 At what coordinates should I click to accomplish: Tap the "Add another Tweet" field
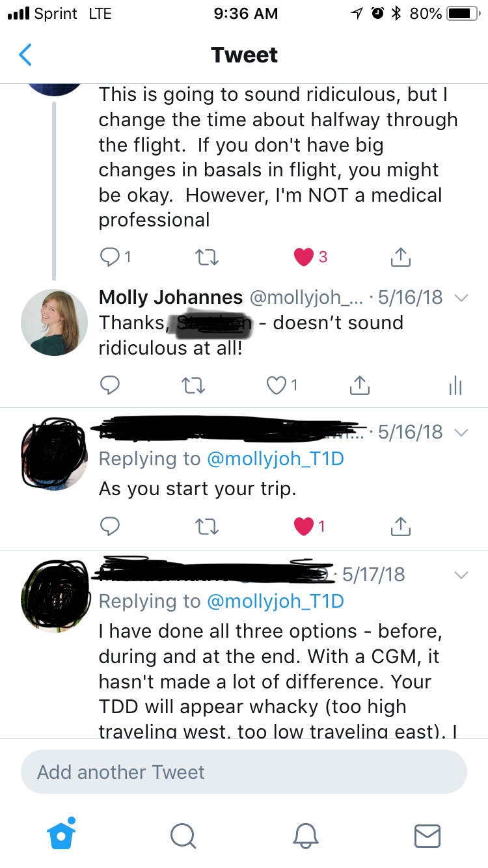point(244,772)
